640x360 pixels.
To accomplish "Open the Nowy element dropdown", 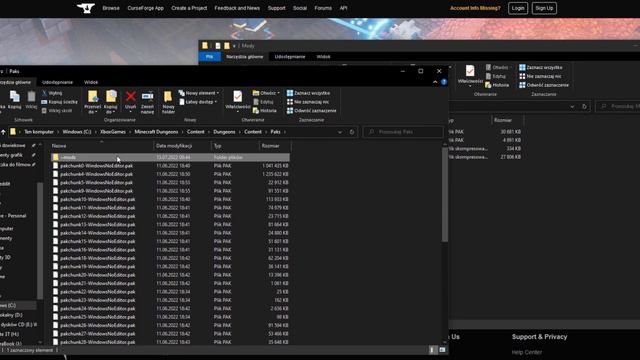I will click(199, 93).
